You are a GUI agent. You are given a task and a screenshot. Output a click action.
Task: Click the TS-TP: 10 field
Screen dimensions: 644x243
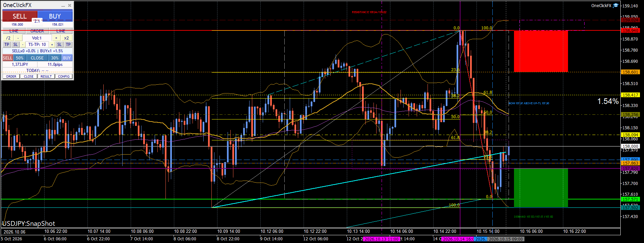pyautogui.click(x=37, y=44)
